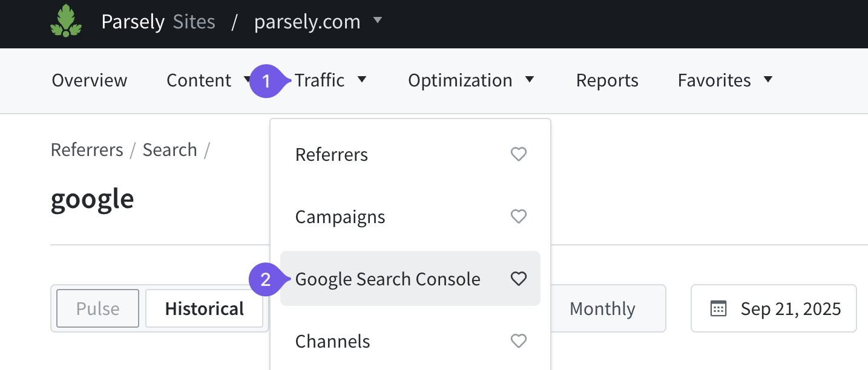Choose Channels from the Traffic menu

click(333, 342)
